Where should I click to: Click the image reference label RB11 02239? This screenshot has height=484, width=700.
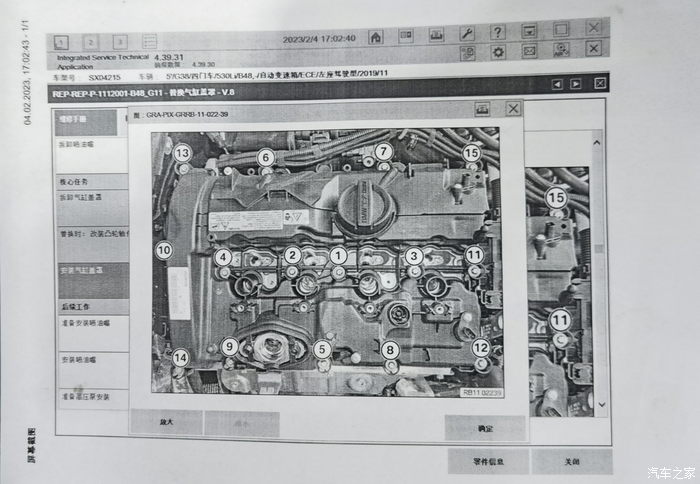coord(482,392)
